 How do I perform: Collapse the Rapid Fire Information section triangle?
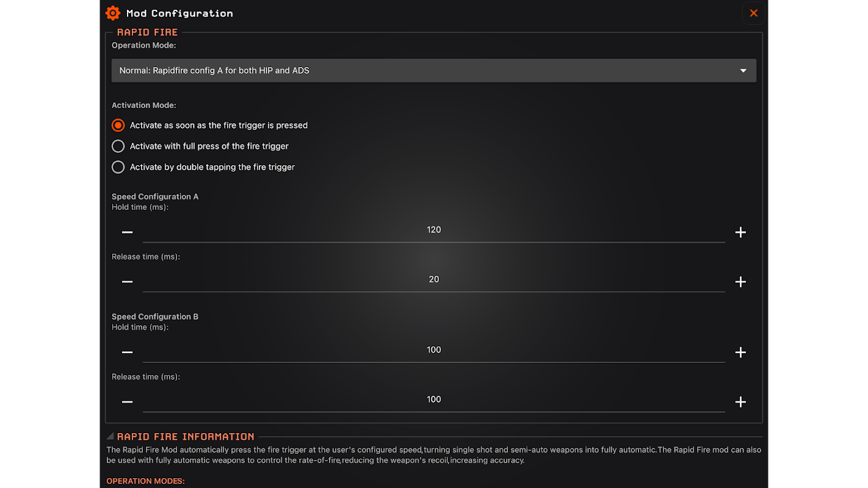(x=110, y=437)
